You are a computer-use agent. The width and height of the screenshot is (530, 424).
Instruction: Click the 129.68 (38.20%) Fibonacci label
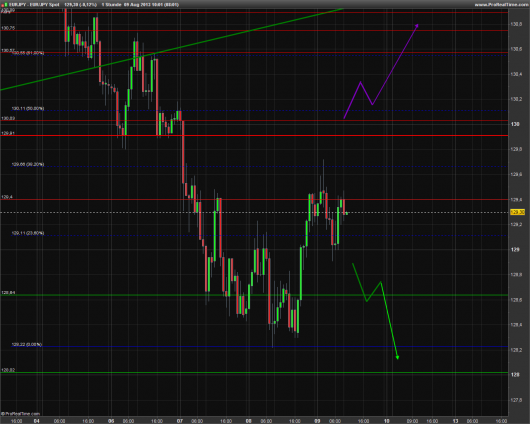[28, 164]
